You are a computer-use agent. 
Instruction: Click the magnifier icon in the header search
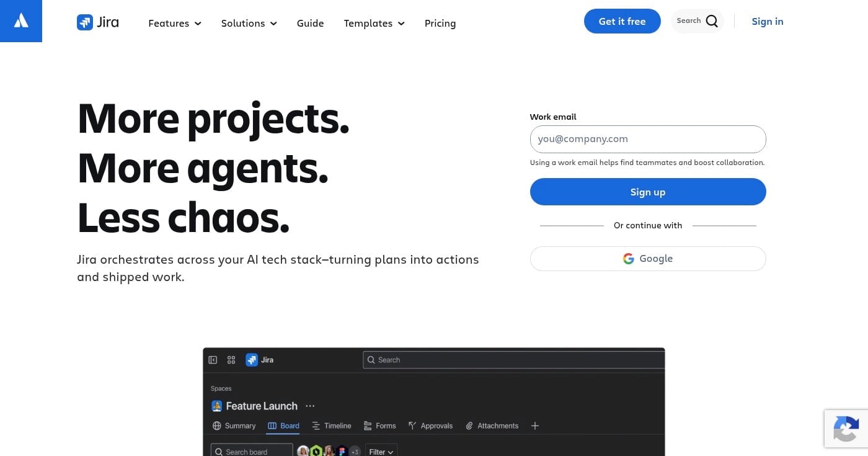coord(712,21)
